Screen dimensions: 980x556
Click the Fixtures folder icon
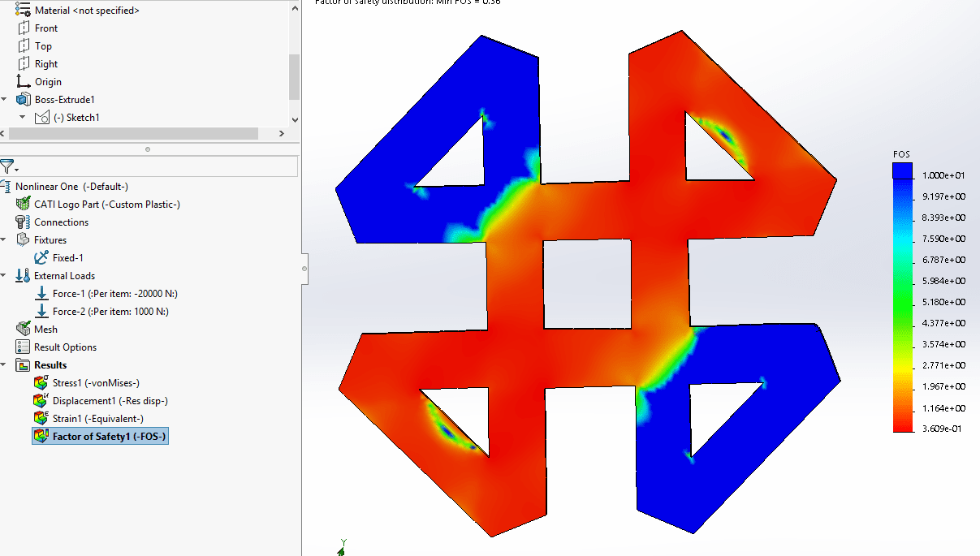23,239
